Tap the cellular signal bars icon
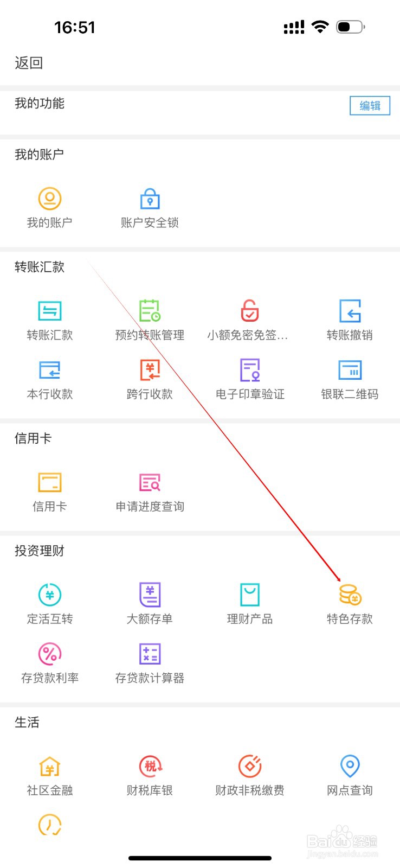Screen dimensions: 400x868 (x=294, y=27)
